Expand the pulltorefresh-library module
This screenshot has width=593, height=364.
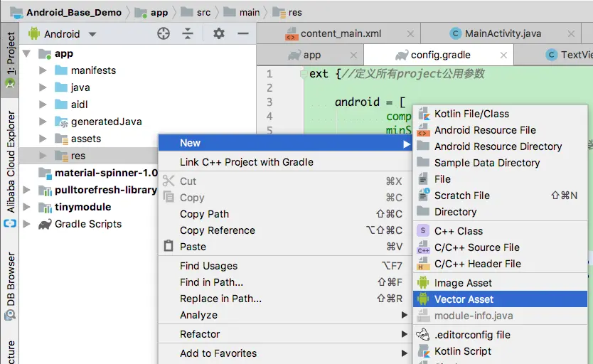26,190
